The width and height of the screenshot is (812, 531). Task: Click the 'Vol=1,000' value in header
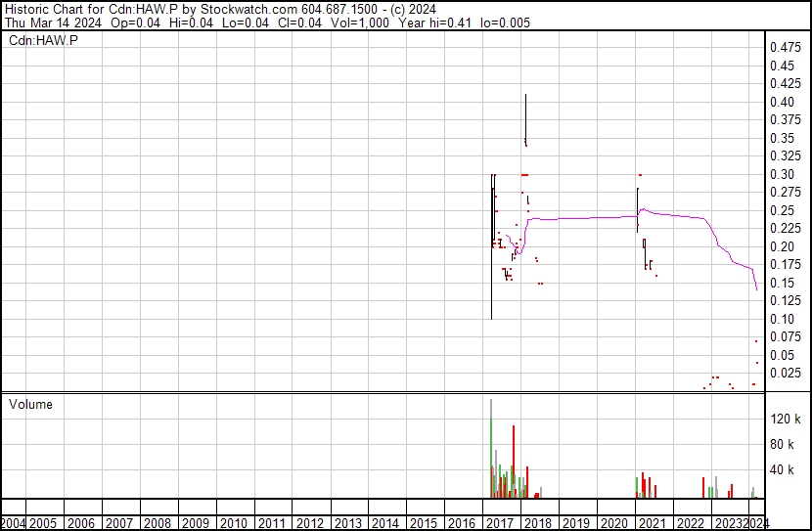[x=360, y=22]
